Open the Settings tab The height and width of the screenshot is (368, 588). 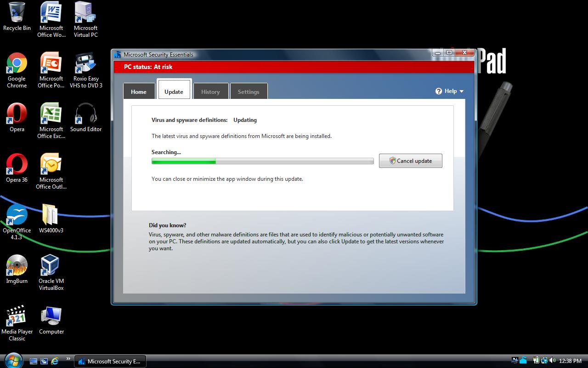[249, 91]
